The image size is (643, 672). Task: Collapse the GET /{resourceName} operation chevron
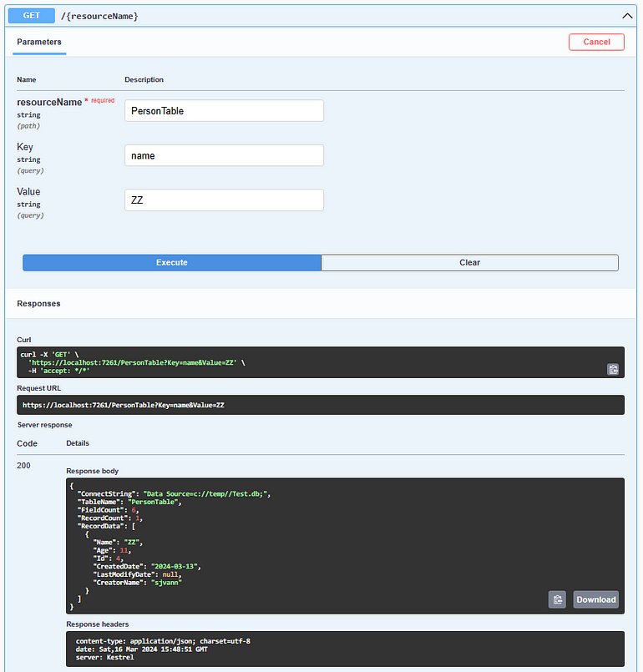[627, 16]
